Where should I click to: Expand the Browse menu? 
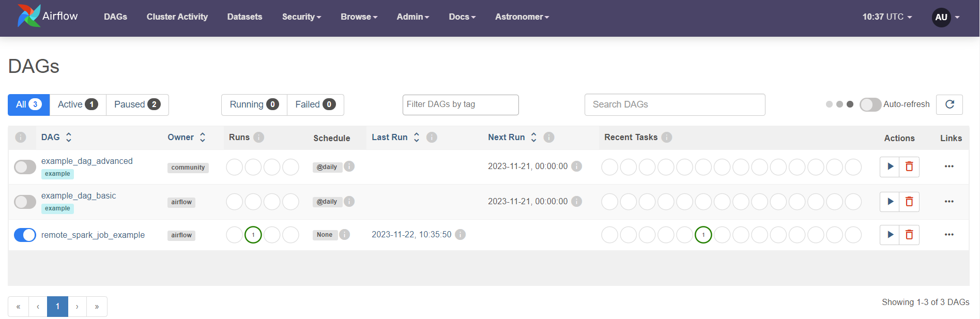click(x=359, y=17)
